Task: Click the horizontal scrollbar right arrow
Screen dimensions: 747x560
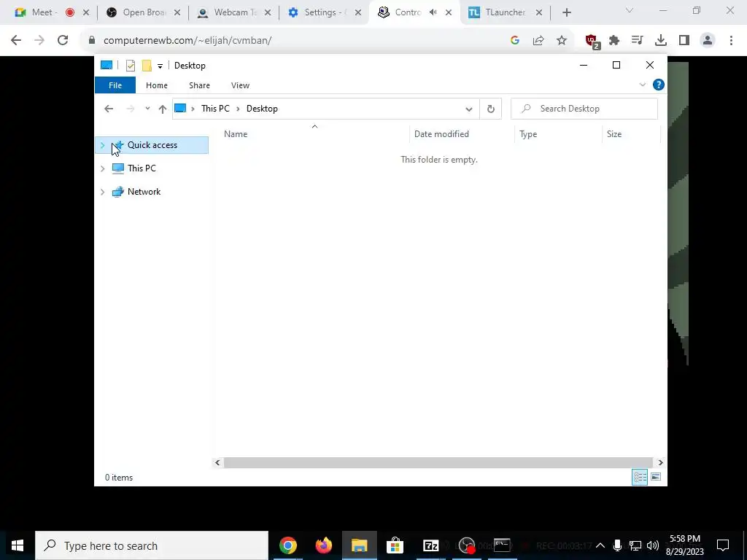Action: coord(660,462)
